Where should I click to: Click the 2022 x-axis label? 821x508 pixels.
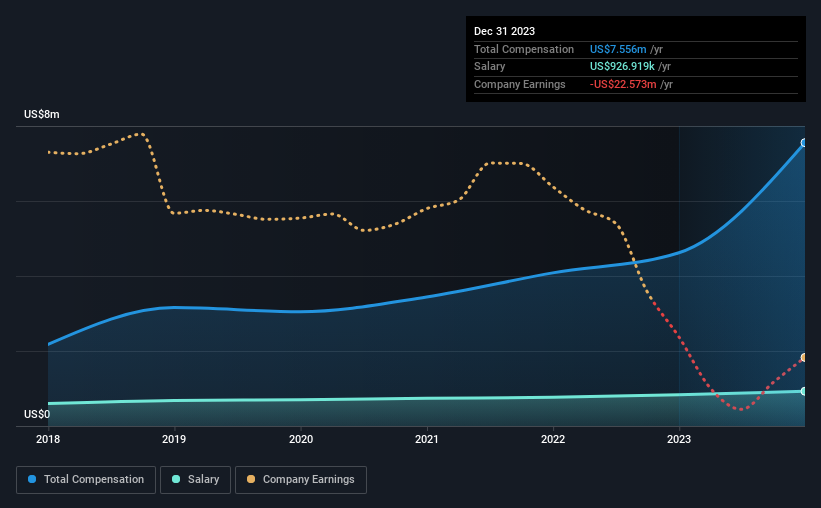553,439
